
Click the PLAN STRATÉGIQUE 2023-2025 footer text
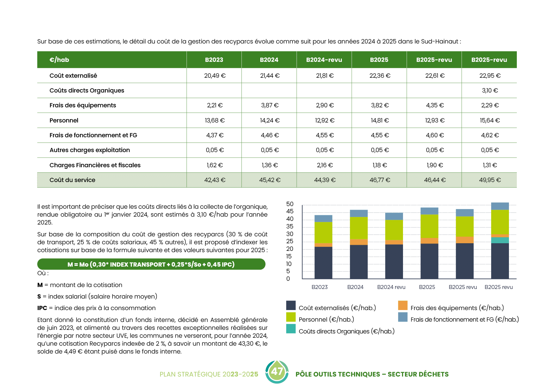pos(209,374)
